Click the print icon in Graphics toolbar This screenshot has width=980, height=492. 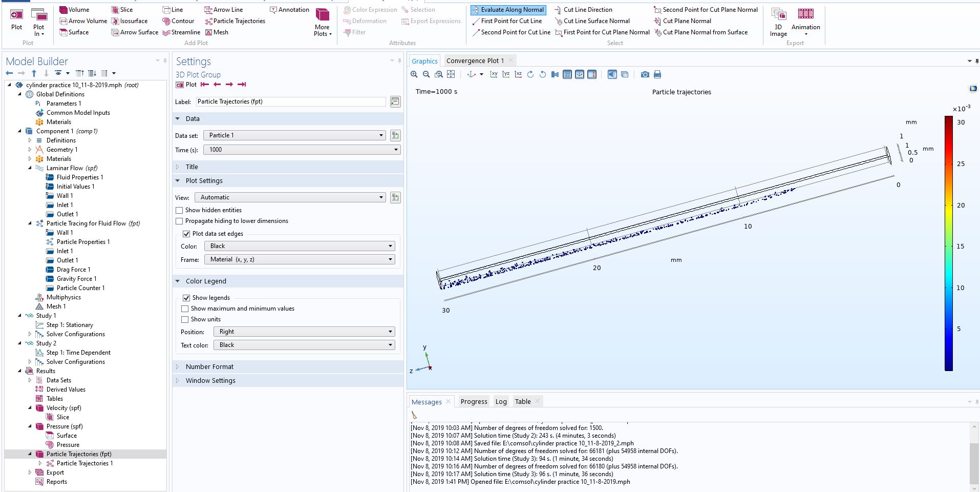pos(657,75)
